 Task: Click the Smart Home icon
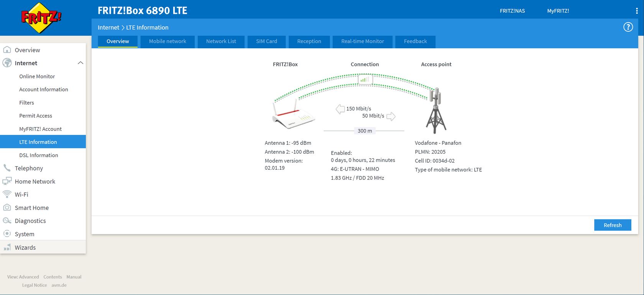click(7, 208)
